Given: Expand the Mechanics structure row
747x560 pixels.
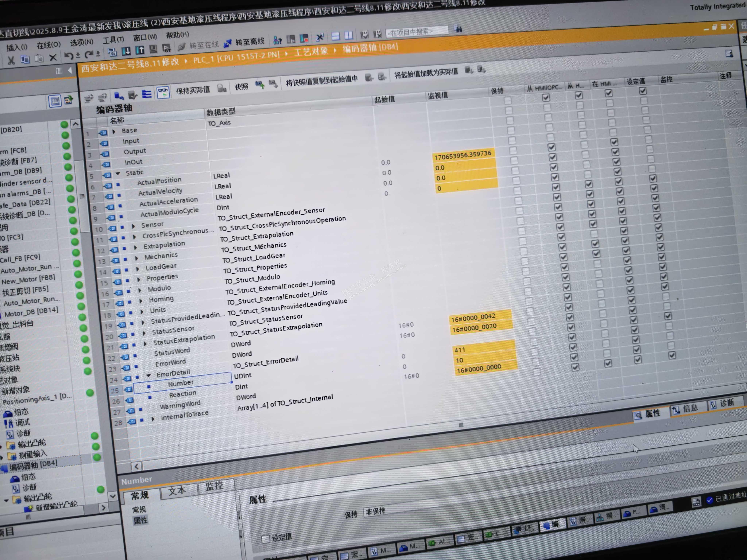Looking at the screenshot, I should [x=136, y=258].
